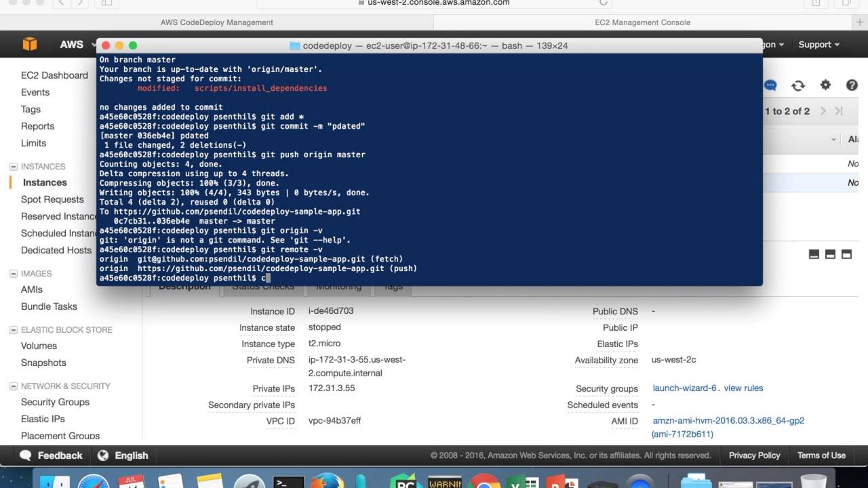Open EC2 Dashboard in sidebar
Screen dimensions: 868x488
point(54,75)
